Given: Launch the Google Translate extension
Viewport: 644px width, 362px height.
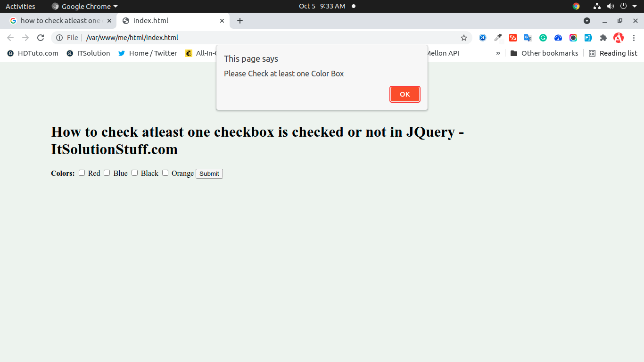Looking at the screenshot, I should coord(528,37).
